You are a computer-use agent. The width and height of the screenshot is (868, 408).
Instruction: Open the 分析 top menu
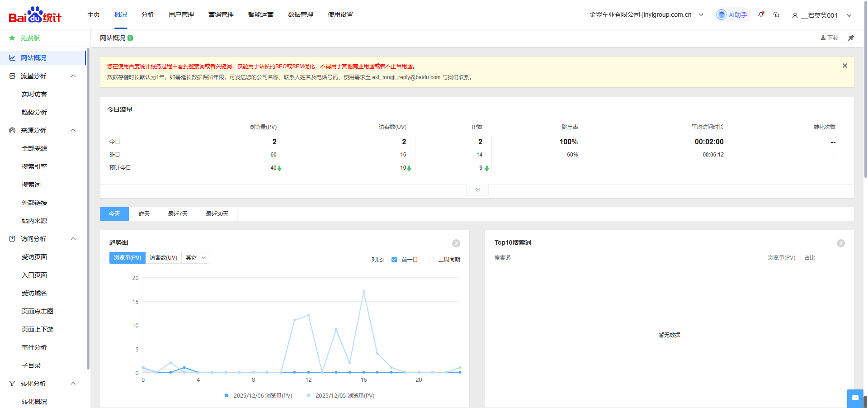pos(147,15)
